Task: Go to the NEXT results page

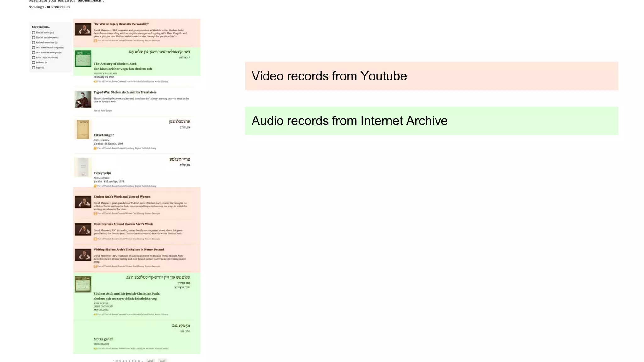Action: (150, 361)
